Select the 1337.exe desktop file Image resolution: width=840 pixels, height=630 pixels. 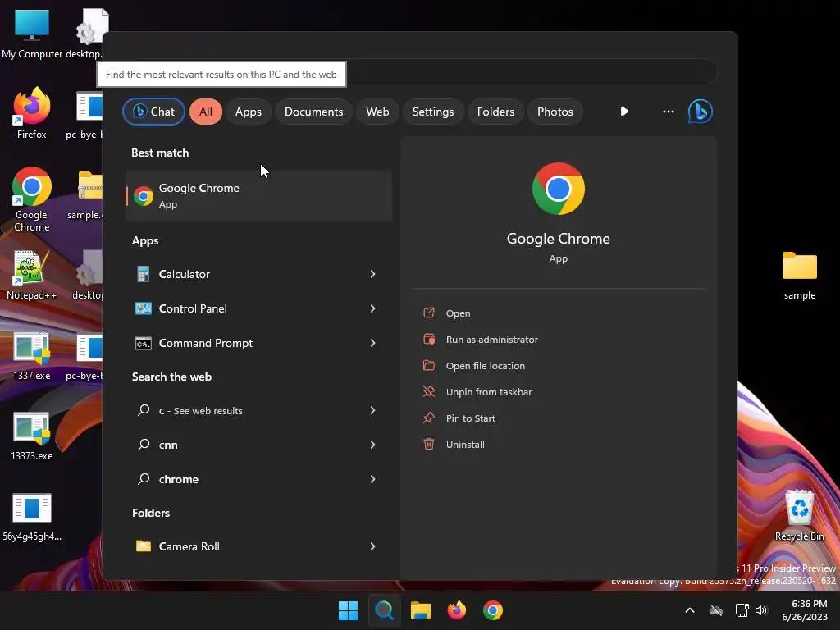(x=32, y=356)
